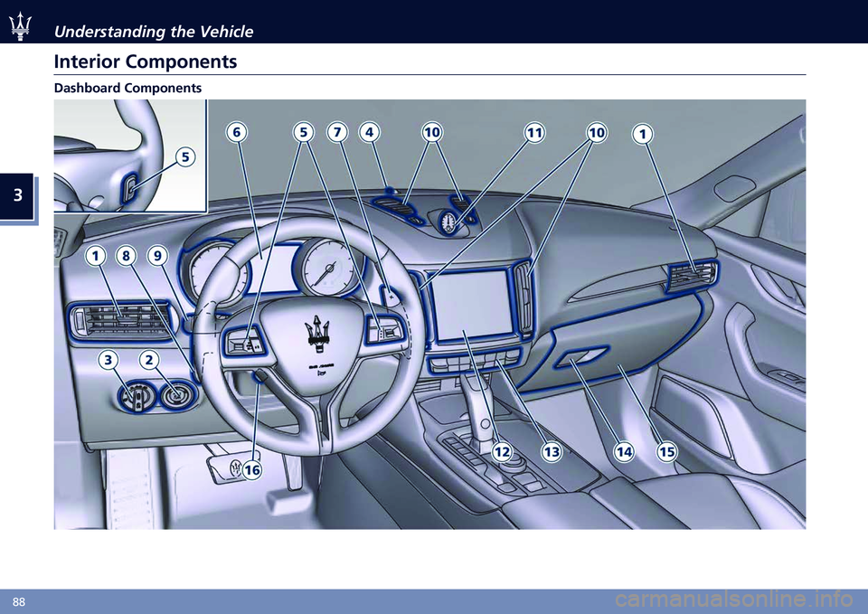Click callout number 14 marker

click(x=625, y=452)
